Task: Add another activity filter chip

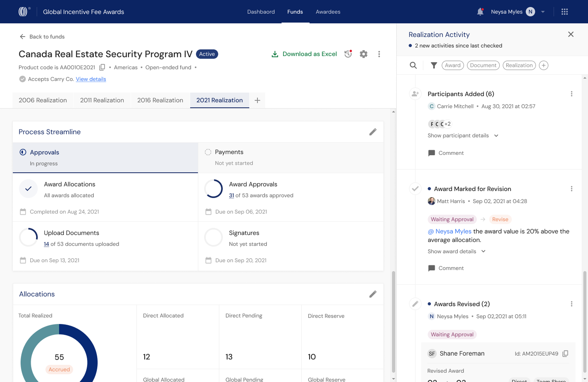Action: coord(544,65)
